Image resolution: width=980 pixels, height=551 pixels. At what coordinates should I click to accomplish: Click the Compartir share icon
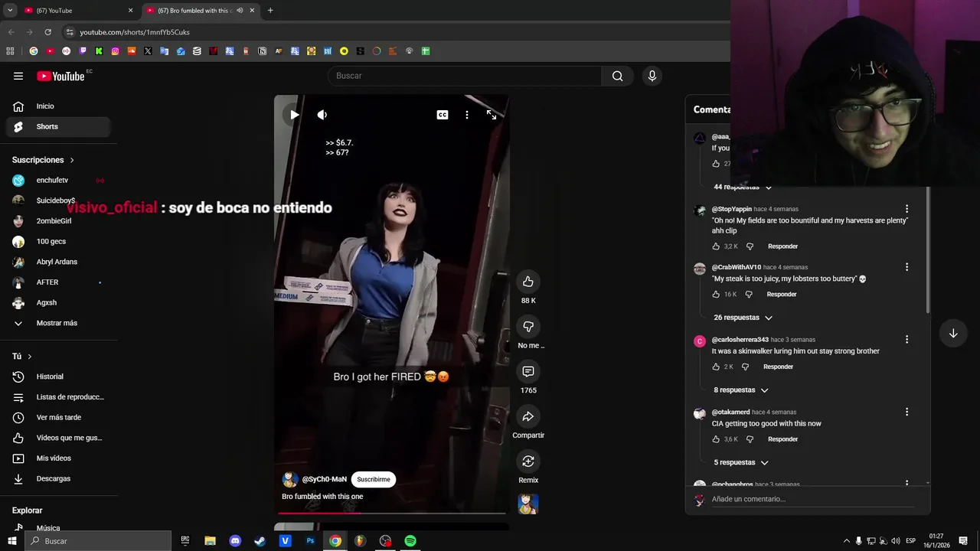528,416
